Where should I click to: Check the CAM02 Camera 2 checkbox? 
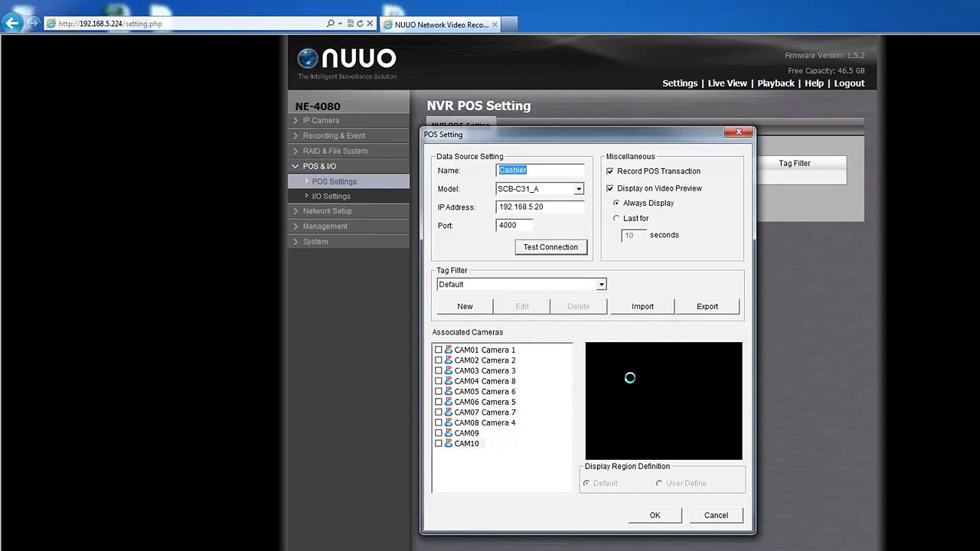439,360
